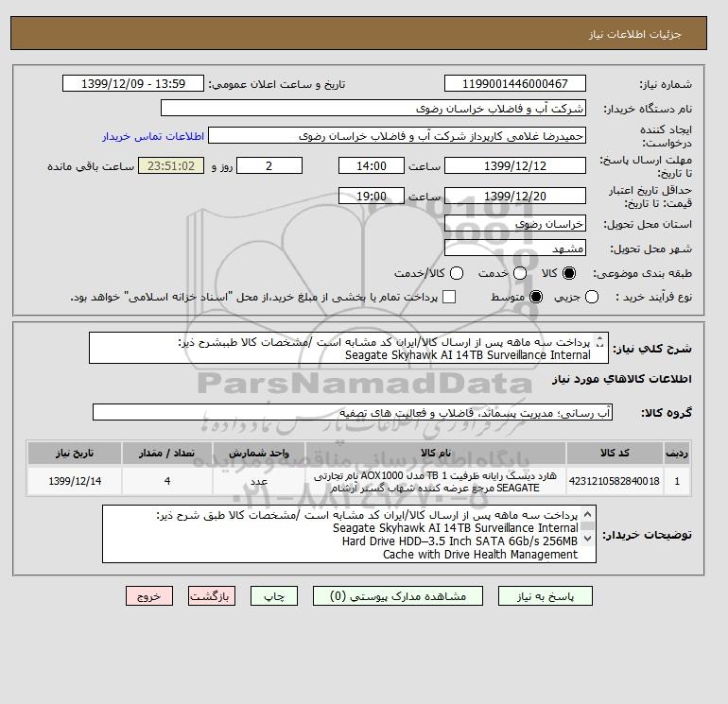Click the خروج exit button
The image size is (728, 704).
click(x=149, y=596)
